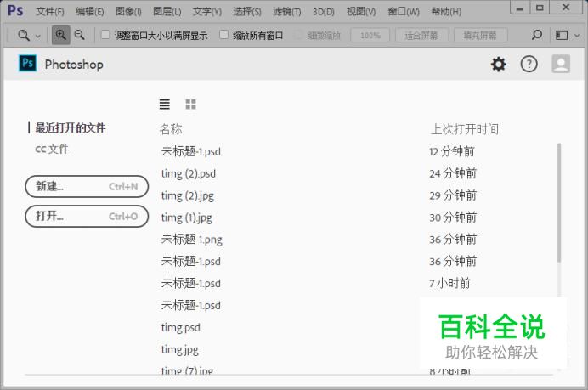Open the workspace switcher icon

(562, 35)
